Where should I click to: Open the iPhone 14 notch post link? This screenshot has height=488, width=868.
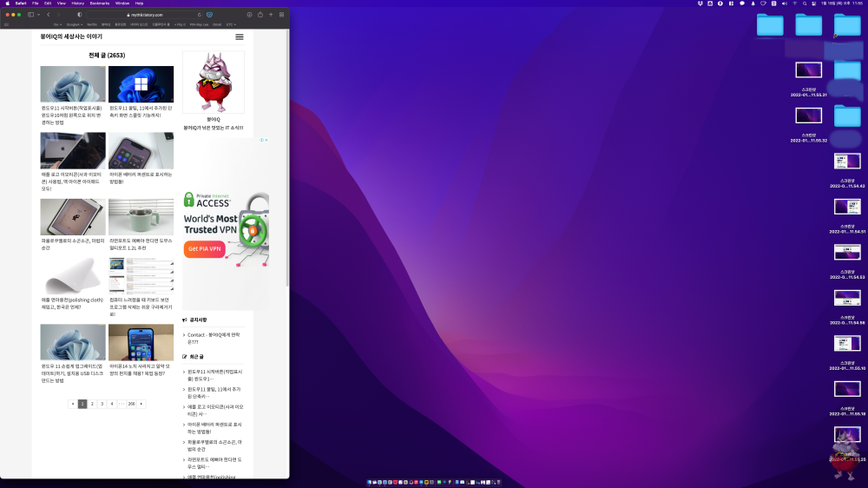point(140,369)
